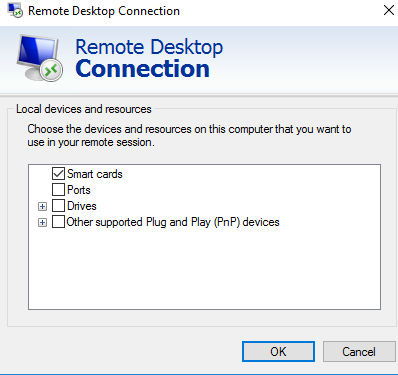Check Other supported Plug and Play devices
This screenshot has width=398, height=375.
(x=58, y=222)
